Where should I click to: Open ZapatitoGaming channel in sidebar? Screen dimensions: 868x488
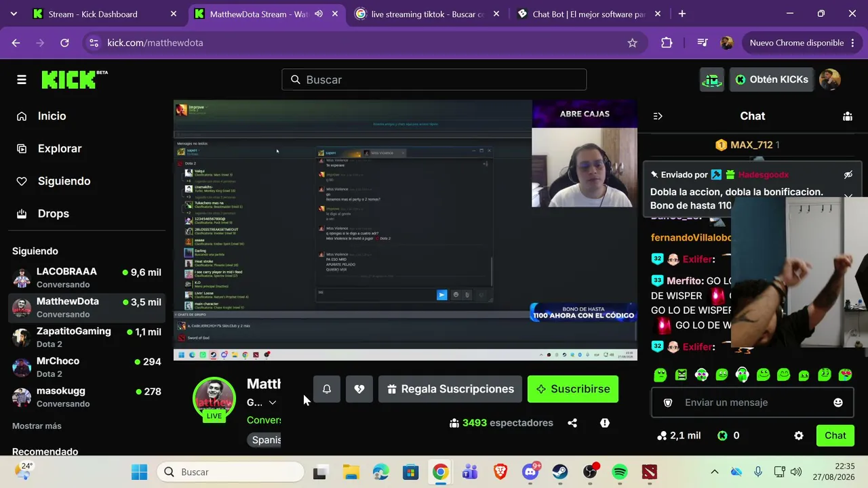[87, 338]
